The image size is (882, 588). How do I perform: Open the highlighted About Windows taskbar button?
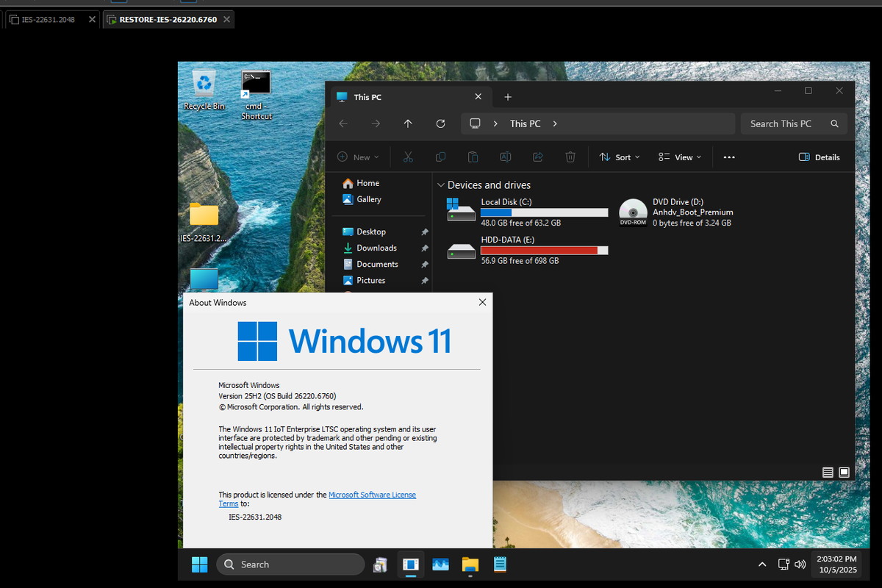pyautogui.click(x=411, y=564)
